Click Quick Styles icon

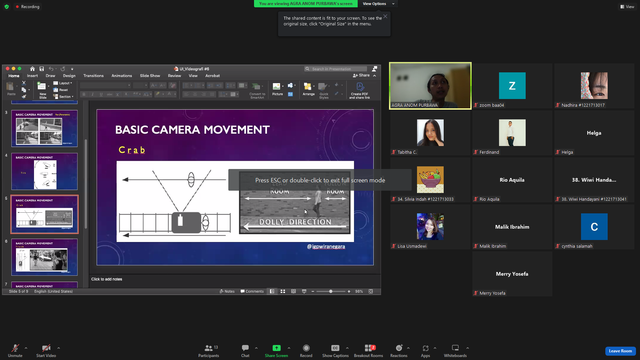click(323, 91)
